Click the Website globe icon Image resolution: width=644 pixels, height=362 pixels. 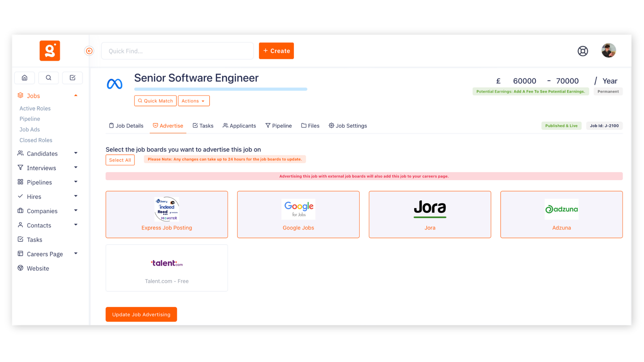[x=20, y=268]
